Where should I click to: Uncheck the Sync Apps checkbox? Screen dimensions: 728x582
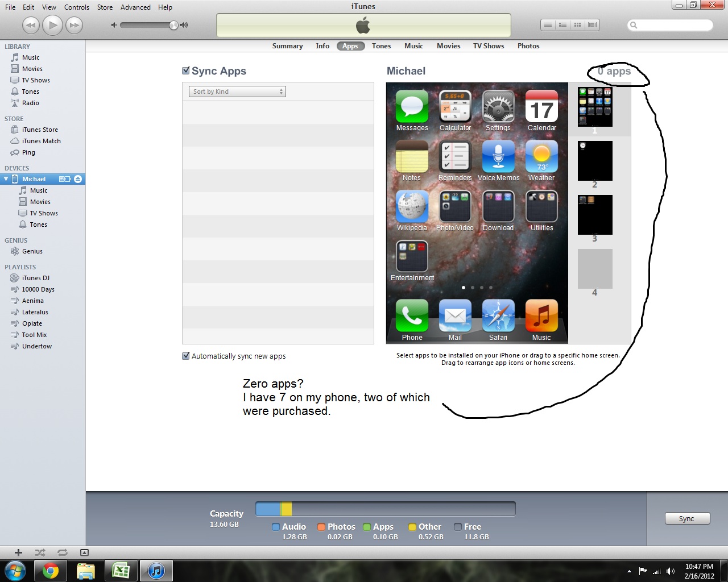tap(185, 70)
